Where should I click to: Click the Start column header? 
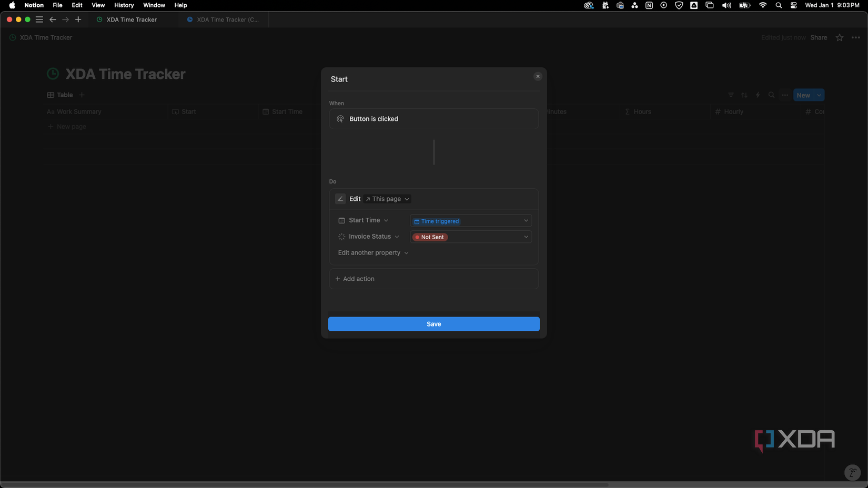click(213, 111)
